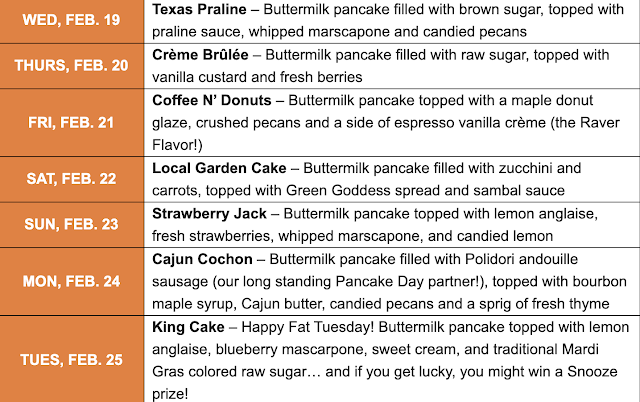Click the WED, FEB. 19 date cell
Image resolution: width=640 pixels, height=402 pixels.
(72, 20)
